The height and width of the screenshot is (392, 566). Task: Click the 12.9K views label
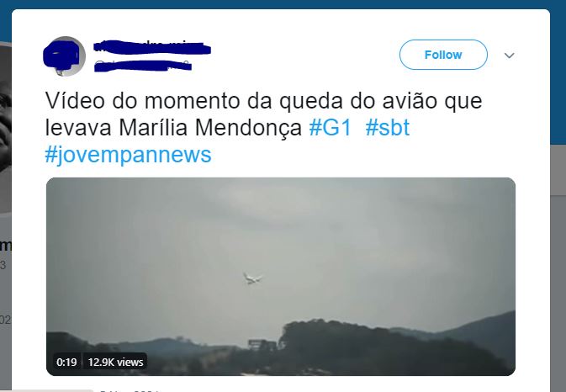[x=115, y=362]
